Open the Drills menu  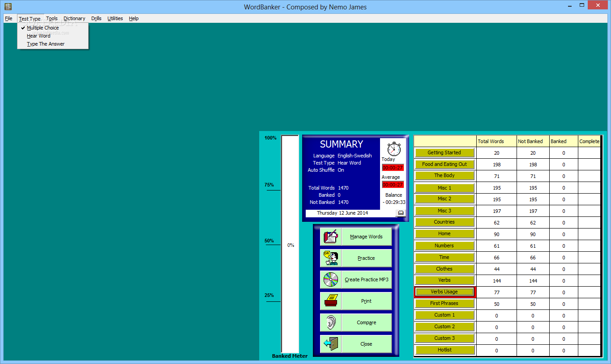pos(96,18)
